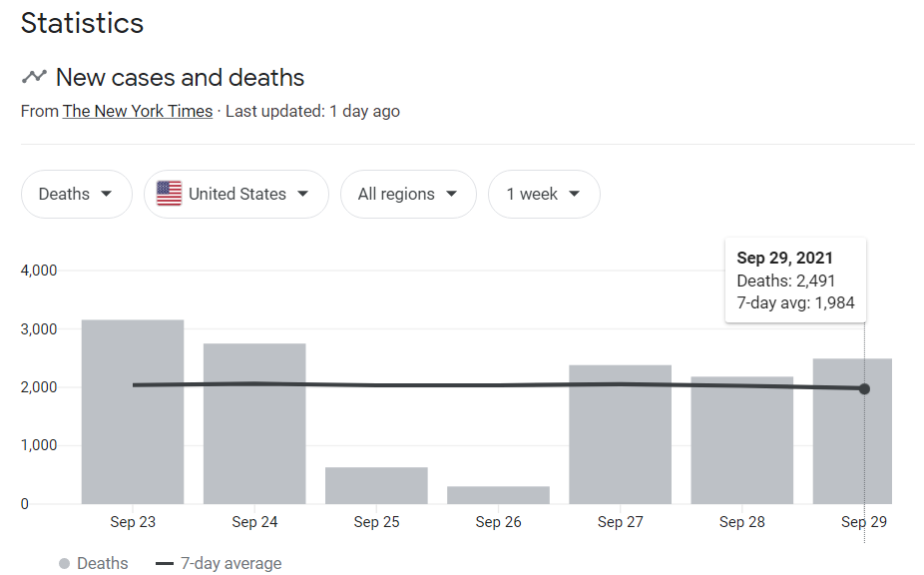This screenshot has width=924, height=575.
Task: Click the trend line icon beside heading
Action: pos(35,77)
